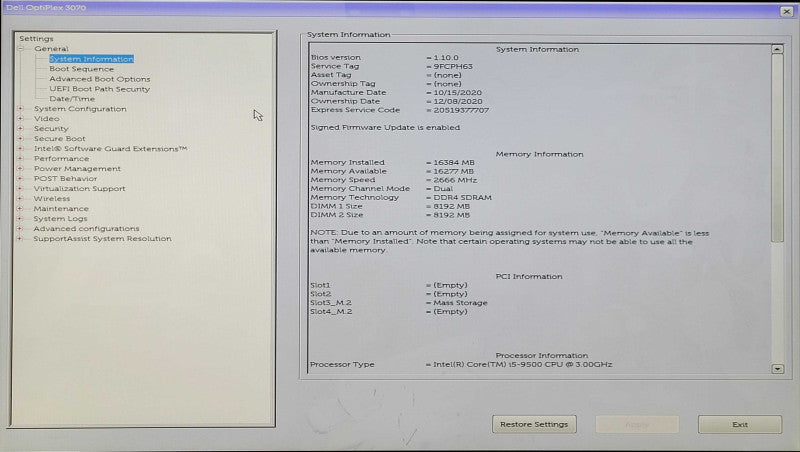Click the Processor Type value text
Image resolution: width=800 pixels, height=452 pixels.
pyautogui.click(x=522, y=365)
